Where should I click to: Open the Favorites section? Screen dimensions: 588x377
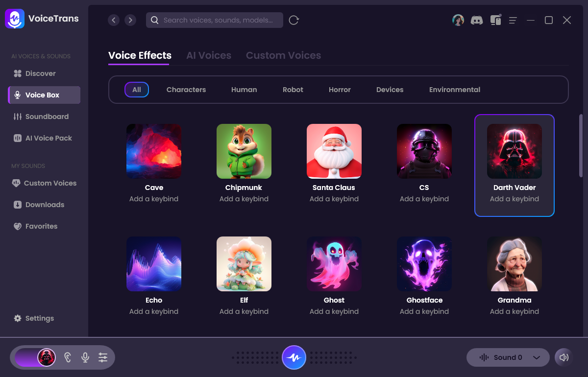point(41,226)
